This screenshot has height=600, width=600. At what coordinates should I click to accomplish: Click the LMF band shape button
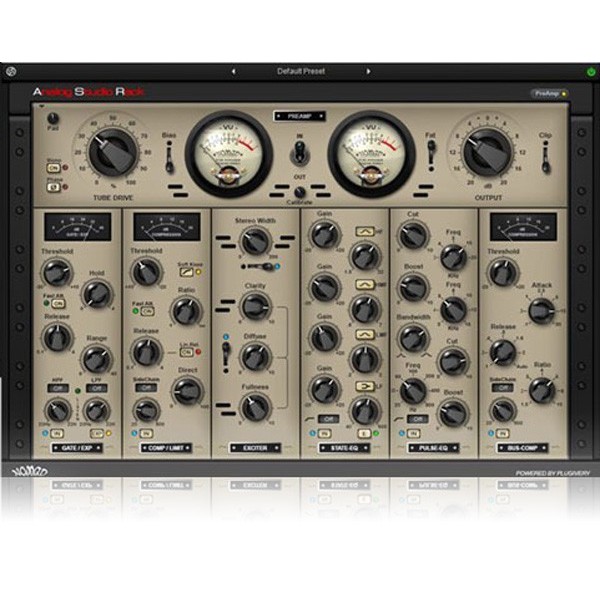[365, 335]
